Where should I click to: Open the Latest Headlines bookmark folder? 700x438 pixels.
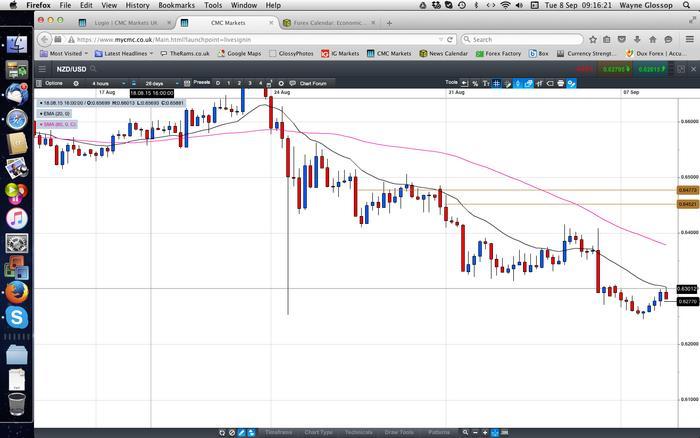click(124, 54)
